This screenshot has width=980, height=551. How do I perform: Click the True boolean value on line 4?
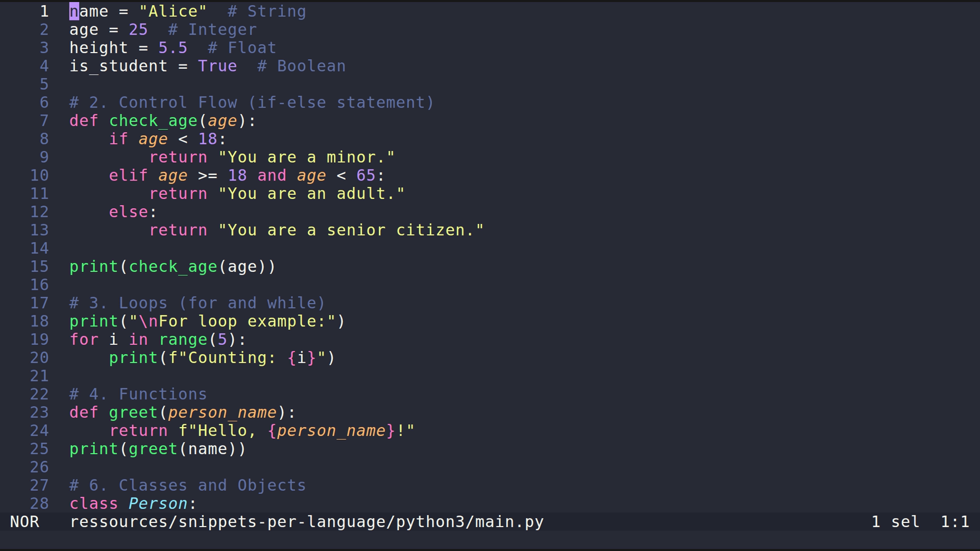(217, 66)
